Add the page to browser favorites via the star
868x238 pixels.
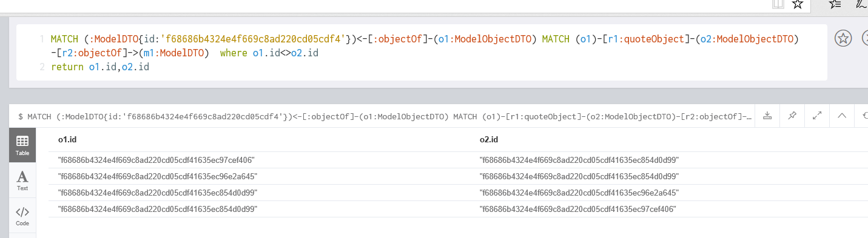[x=798, y=4]
